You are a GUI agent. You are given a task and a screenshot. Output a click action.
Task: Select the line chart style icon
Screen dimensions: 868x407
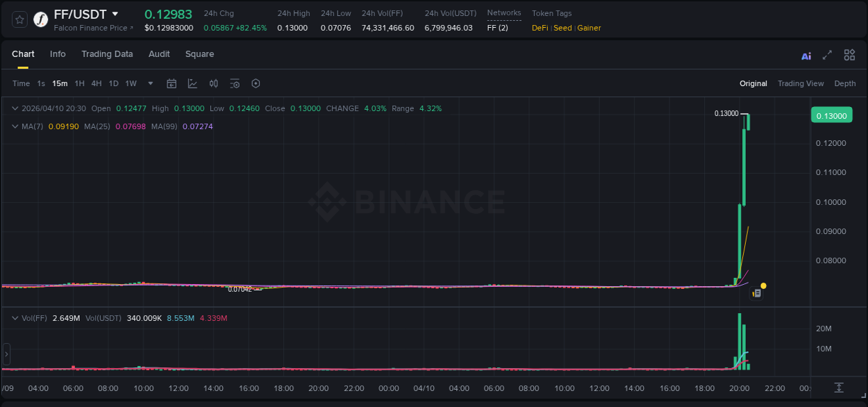[192, 83]
